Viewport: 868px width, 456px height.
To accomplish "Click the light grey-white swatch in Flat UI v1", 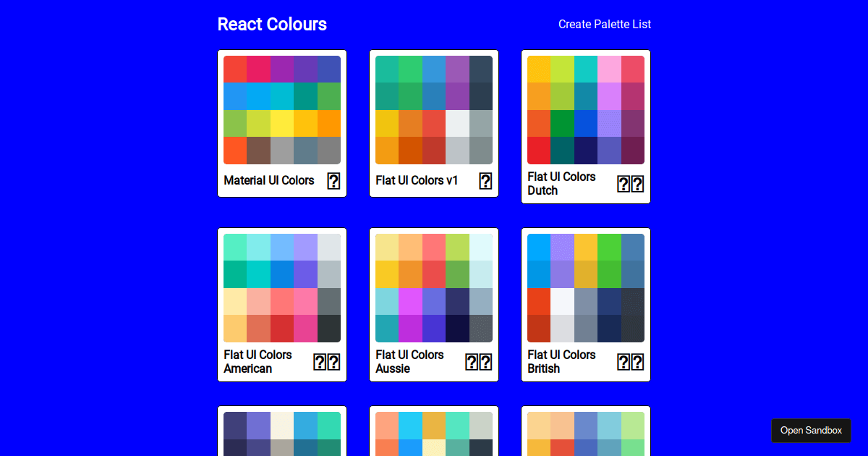I will click(x=457, y=124).
